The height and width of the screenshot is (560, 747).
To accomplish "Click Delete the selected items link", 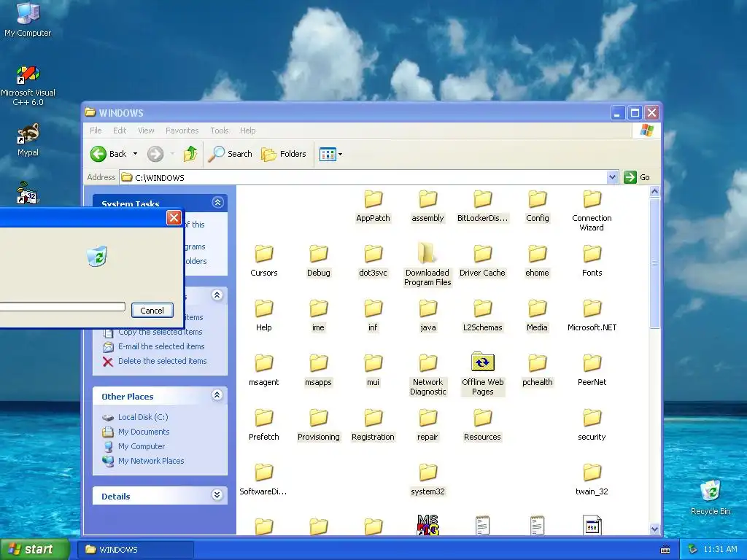I will pos(163,361).
